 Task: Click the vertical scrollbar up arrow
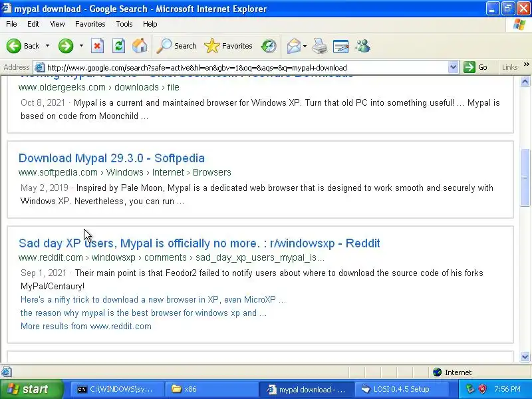[x=525, y=81]
